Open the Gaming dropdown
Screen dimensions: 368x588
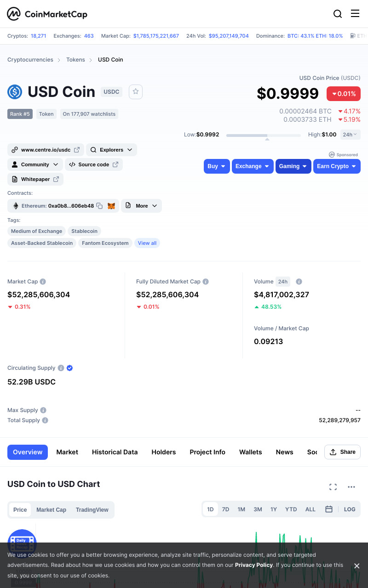(293, 166)
